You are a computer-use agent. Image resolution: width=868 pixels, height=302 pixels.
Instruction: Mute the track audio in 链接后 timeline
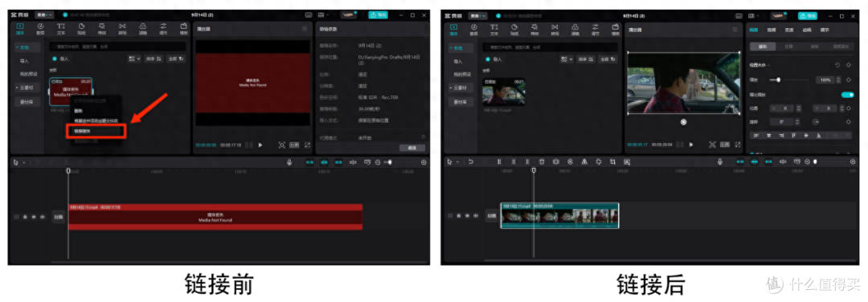[476, 216]
